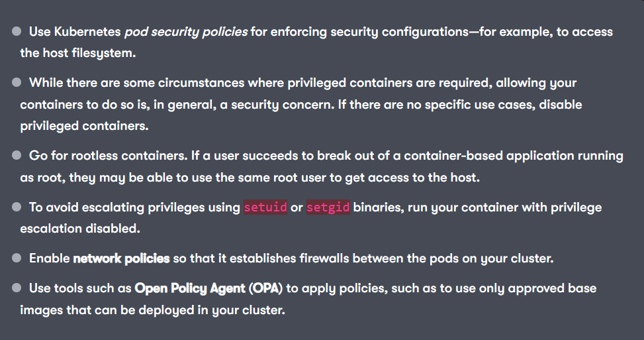This screenshot has height=340, width=644.
Task: Click the highlighted 'setuid' code term
Action: (265, 207)
